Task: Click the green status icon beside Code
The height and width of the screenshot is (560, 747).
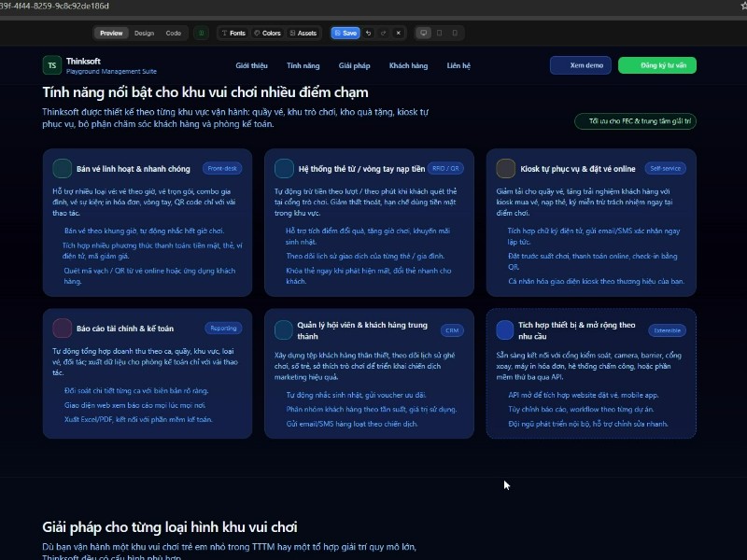Action: click(x=201, y=33)
